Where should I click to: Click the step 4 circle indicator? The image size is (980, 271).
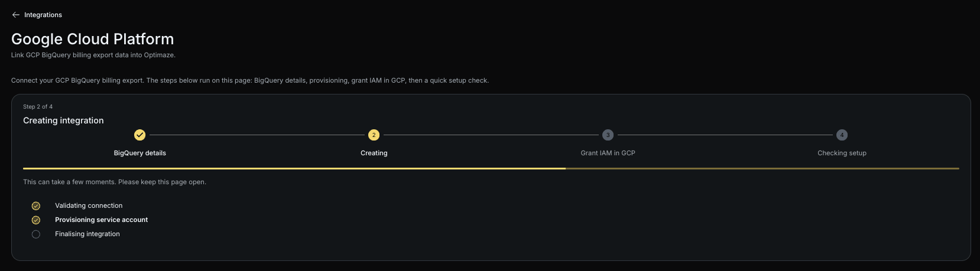(x=842, y=135)
